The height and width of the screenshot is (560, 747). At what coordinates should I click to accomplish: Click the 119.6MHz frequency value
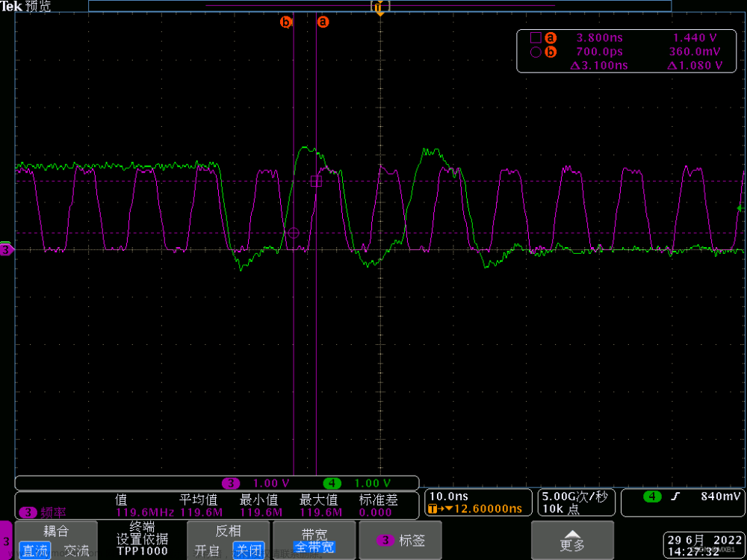pyautogui.click(x=145, y=513)
